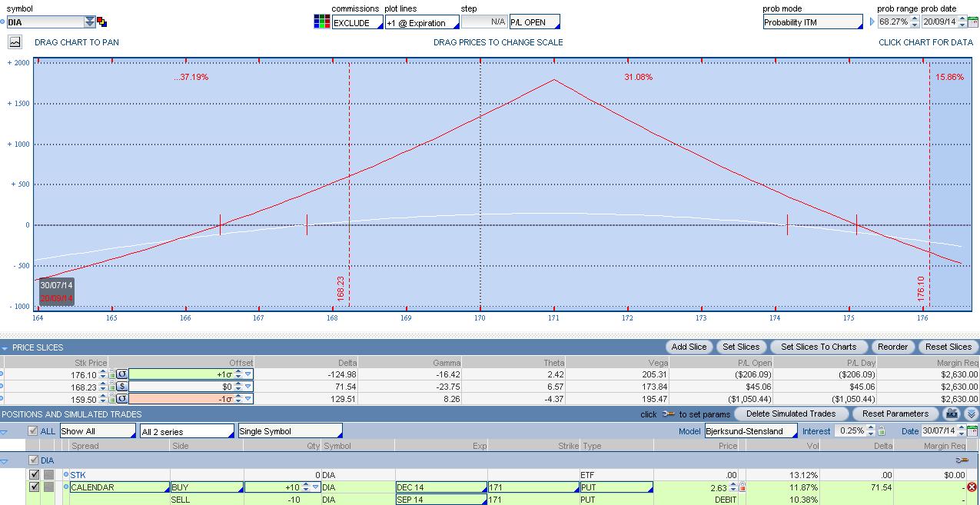Uncheck the CALENDAR row checkbox
Screen dimensions: 980x505
[x=34, y=487]
